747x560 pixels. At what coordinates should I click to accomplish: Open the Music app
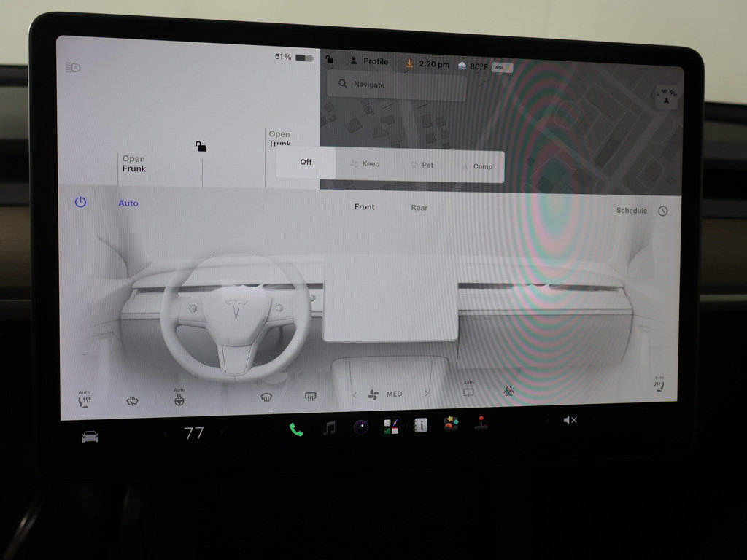click(329, 428)
